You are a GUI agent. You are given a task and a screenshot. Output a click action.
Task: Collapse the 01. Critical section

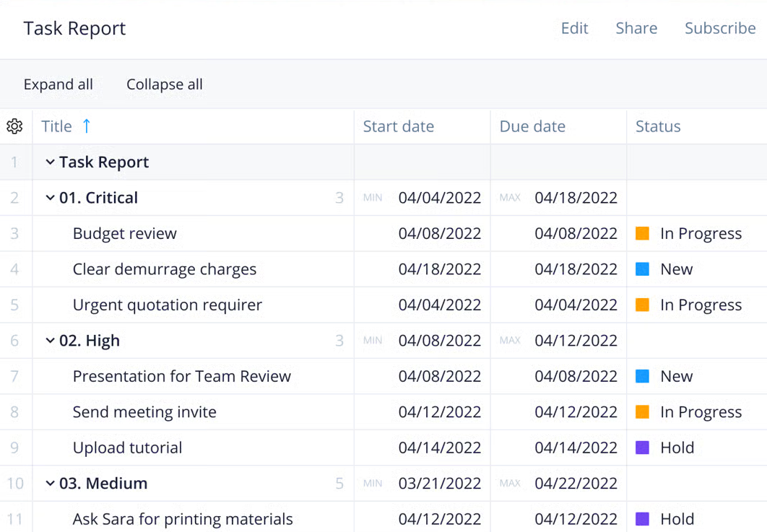[x=49, y=197]
